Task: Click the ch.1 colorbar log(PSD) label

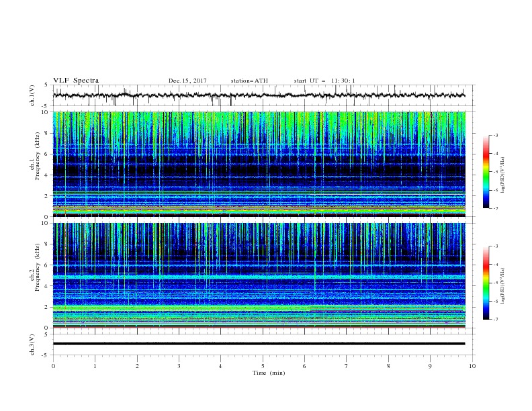Action: click(x=502, y=175)
